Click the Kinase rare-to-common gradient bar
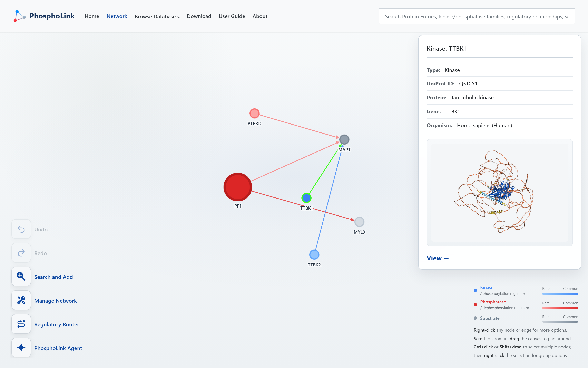The image size is (588, 368). click(560, 294)
